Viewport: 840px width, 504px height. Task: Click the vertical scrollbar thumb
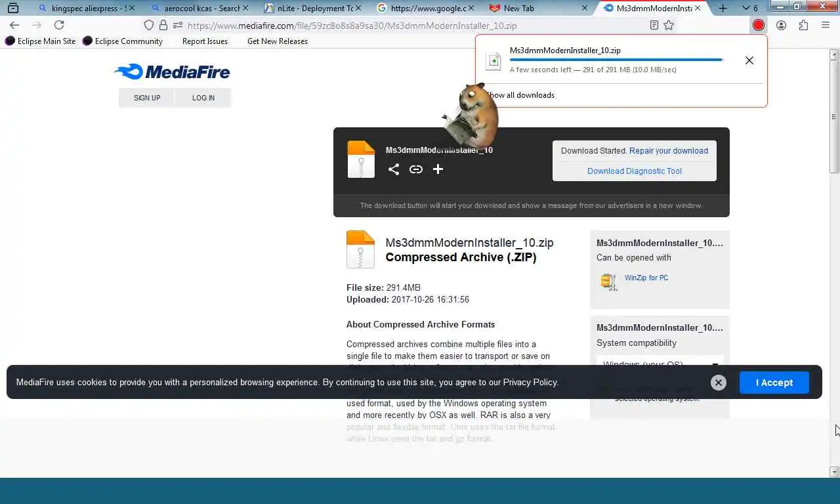click(835, 116)
